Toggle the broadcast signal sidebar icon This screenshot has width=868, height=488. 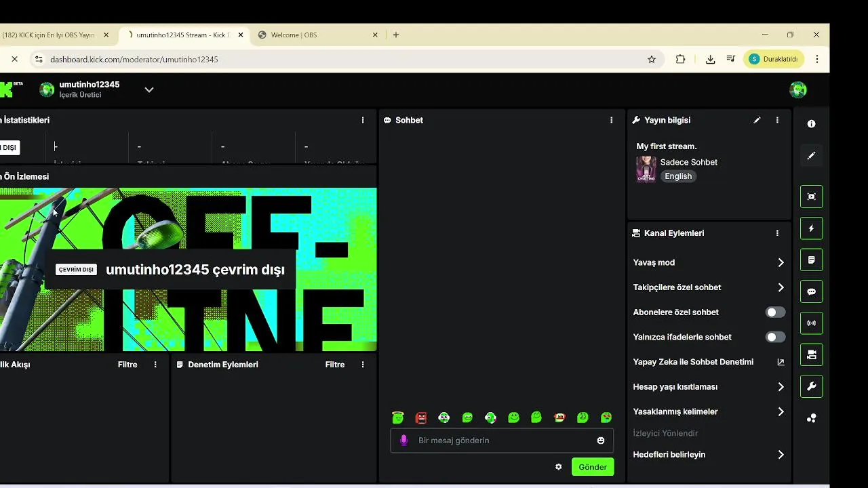811,323
